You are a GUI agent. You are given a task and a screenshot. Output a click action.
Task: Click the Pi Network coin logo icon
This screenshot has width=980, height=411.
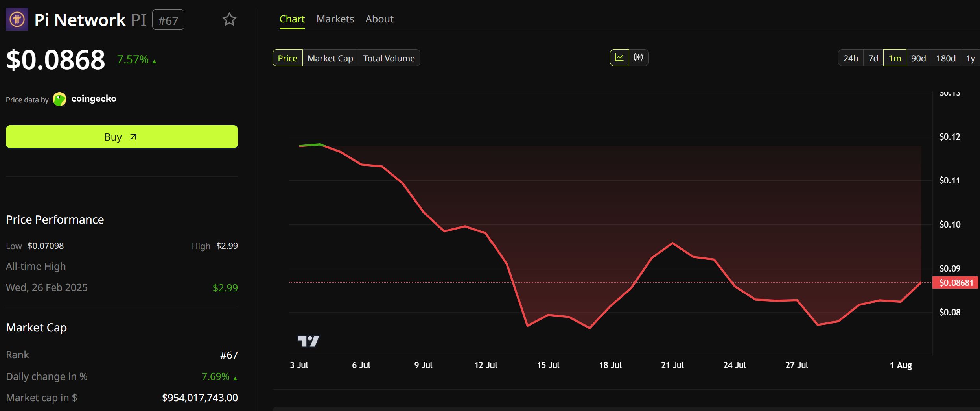[x=17, y=19]
